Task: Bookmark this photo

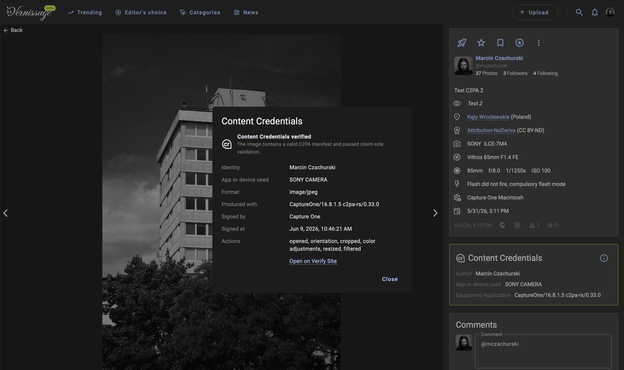Action: pyautogui.click(x=500, y=43)
